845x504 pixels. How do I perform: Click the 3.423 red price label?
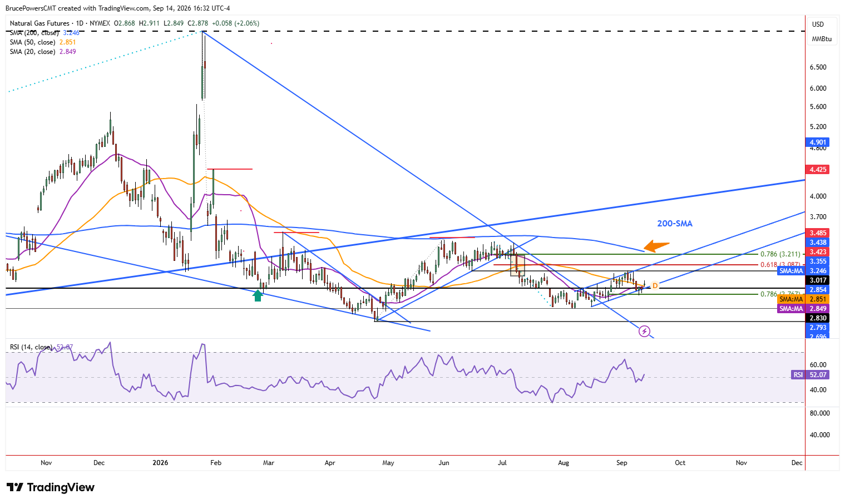[818, 252]
